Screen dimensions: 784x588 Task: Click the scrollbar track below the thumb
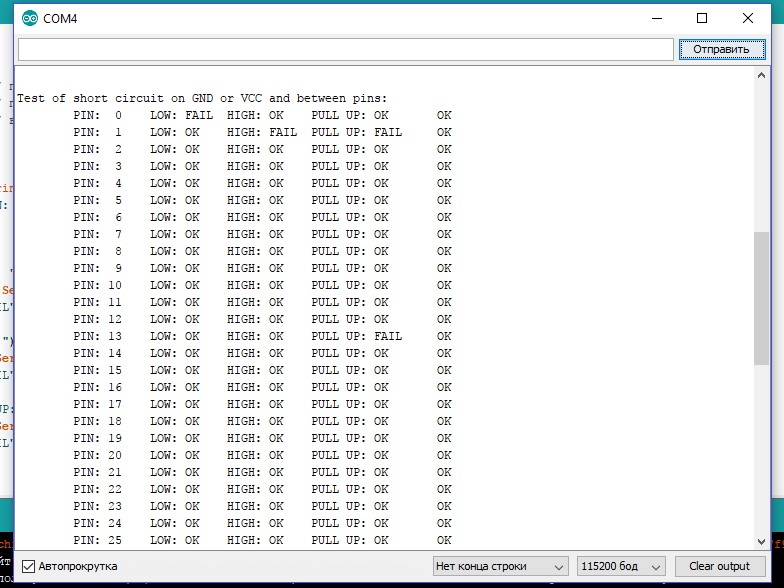761,450
